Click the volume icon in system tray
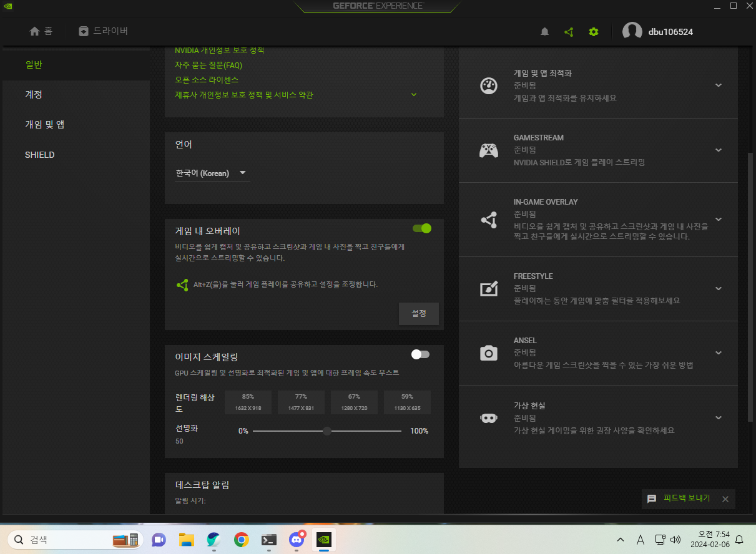This screenshot has height=554, width=756. 675,540
